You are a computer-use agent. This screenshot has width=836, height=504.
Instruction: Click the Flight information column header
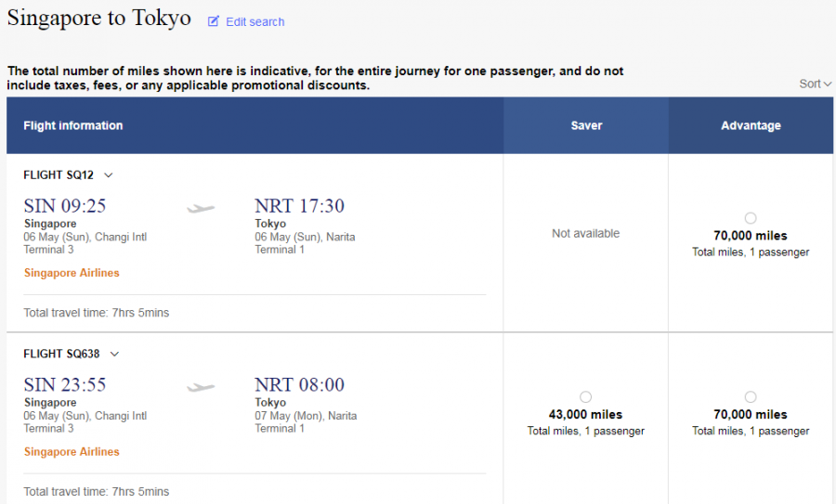(73, 125)
